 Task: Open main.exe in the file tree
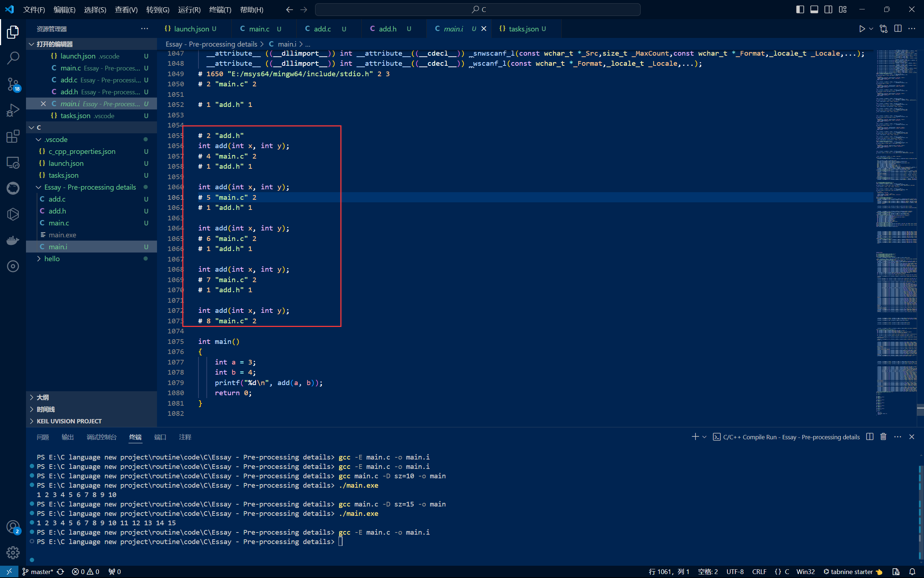[92, 235]
